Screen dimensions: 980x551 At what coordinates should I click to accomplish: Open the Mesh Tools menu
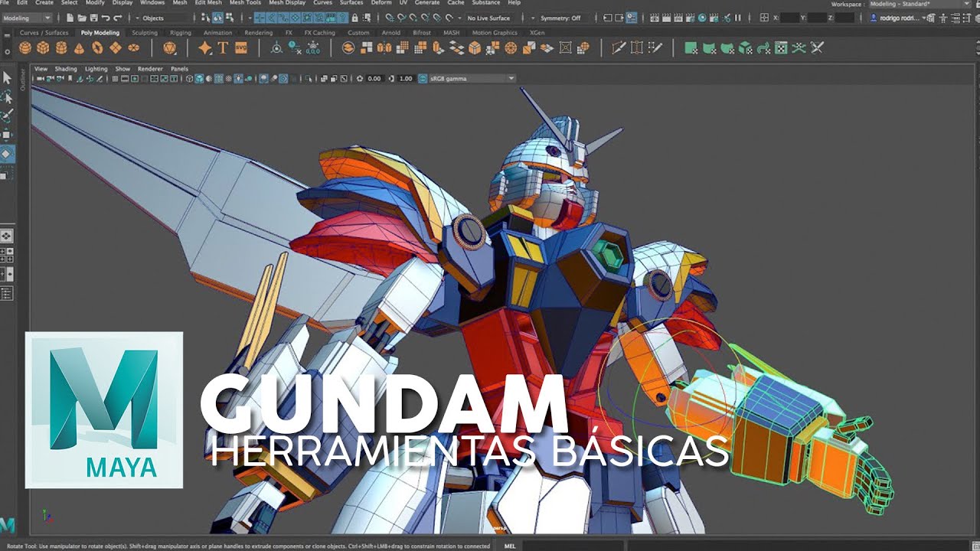(x=245, y=3)
